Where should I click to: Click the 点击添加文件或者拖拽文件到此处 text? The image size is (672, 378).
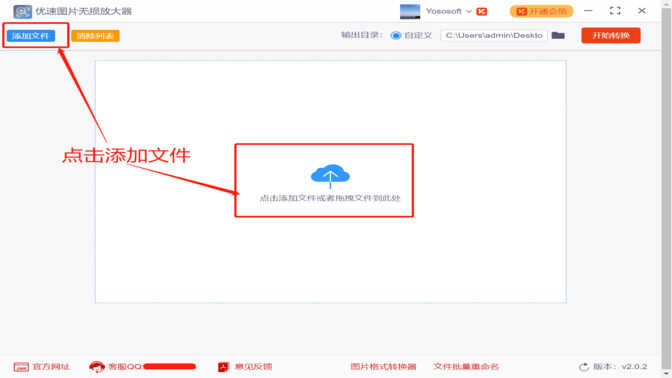[330, 198]
